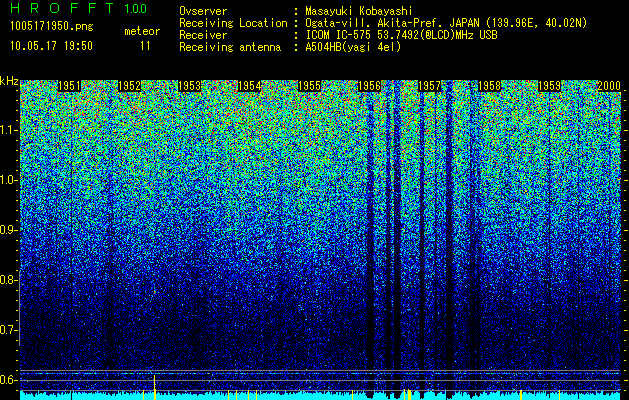Click the 'meteor' count label
This screenshot has width=629, height=400.
(x=142, y=31)
